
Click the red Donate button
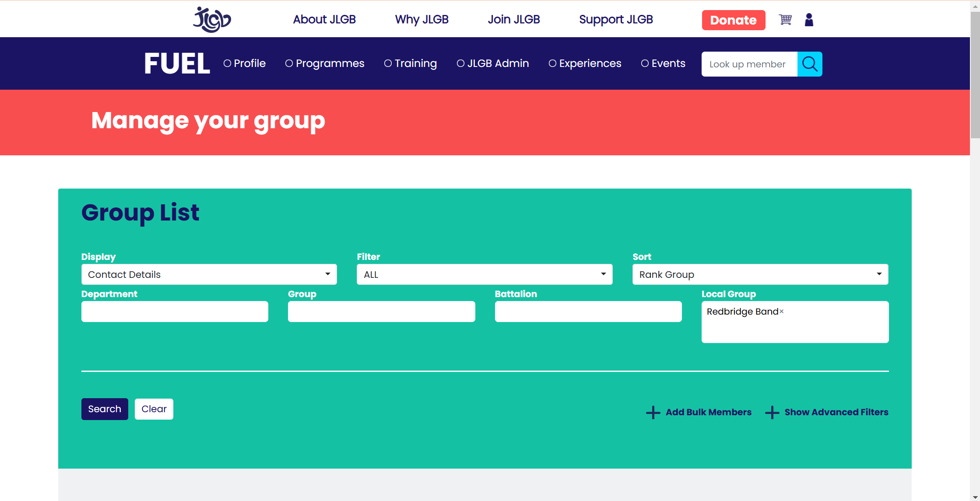click(734, 20)
